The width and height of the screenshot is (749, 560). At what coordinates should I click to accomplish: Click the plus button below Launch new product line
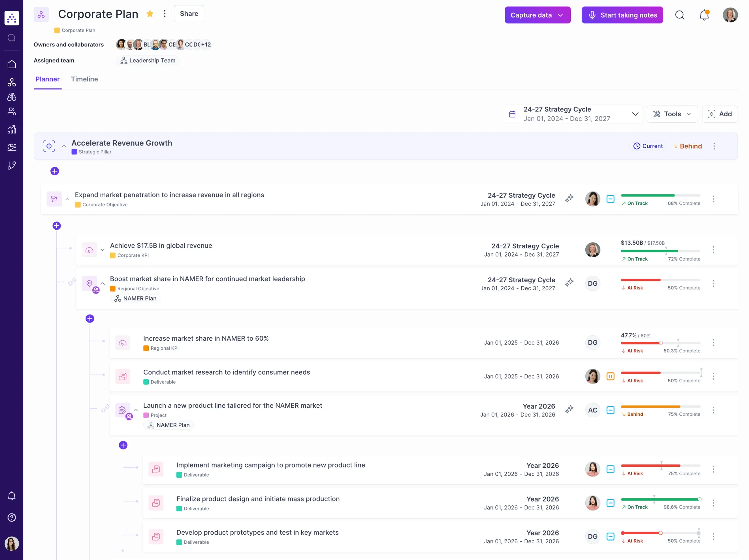tap(123, 445)
